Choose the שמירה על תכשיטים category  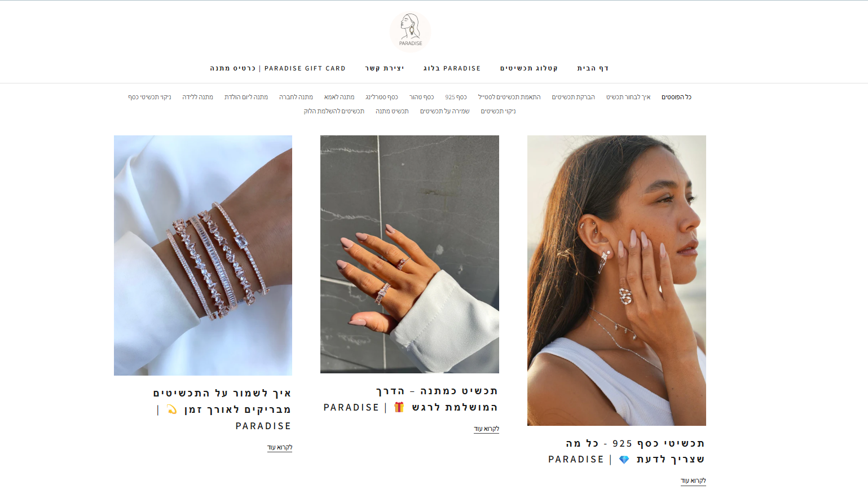pos(444,111)
